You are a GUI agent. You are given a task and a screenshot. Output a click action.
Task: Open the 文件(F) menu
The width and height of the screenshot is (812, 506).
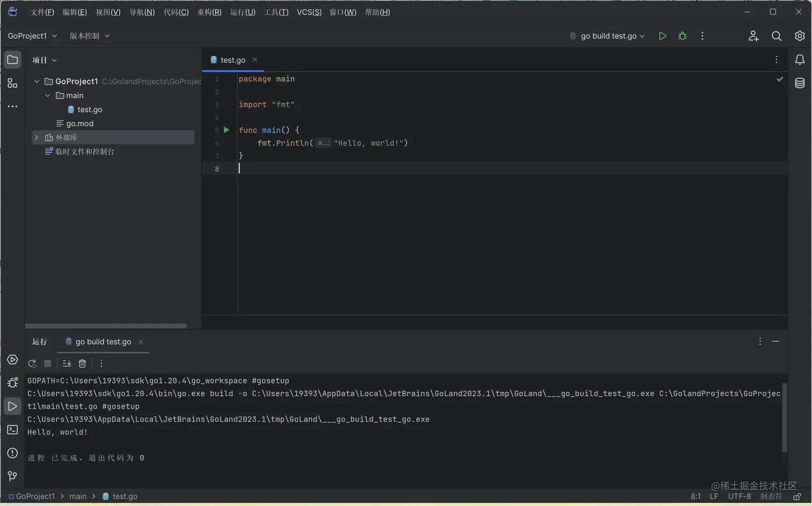(x=42, y=12)
